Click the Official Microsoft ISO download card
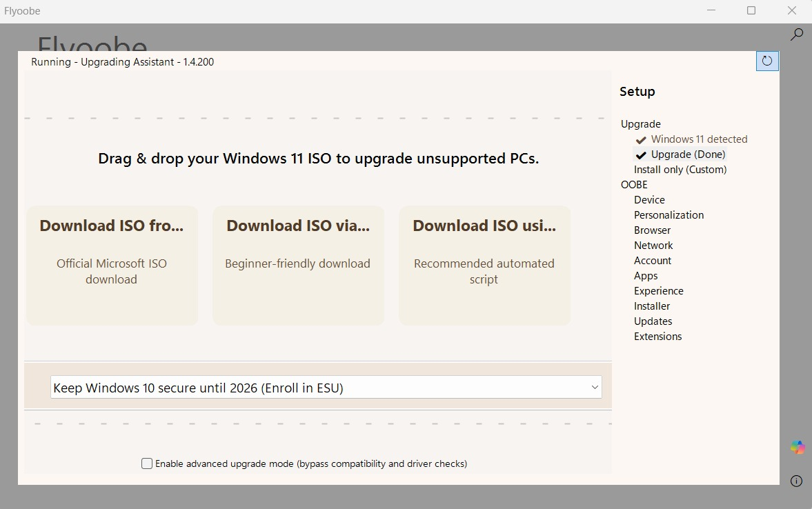The image size is (812, 509). click(112, 266)
